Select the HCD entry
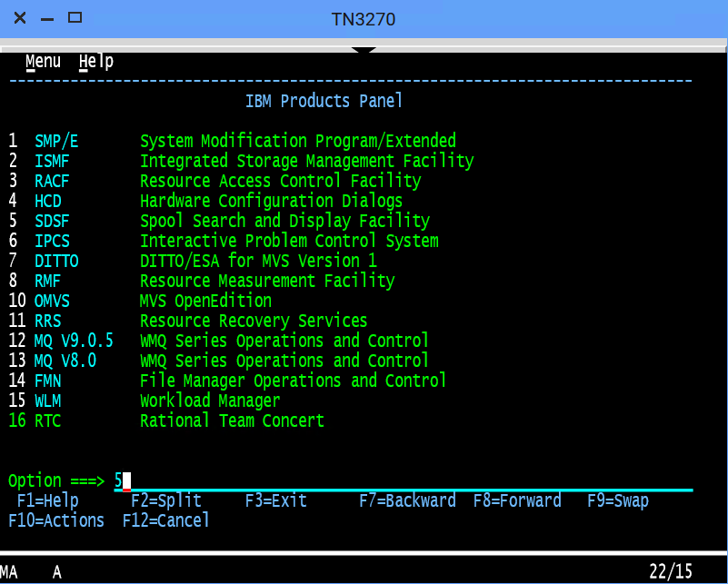Image resolution: width=728 pixels, height=584 pixels. click(x=48, y=201)
